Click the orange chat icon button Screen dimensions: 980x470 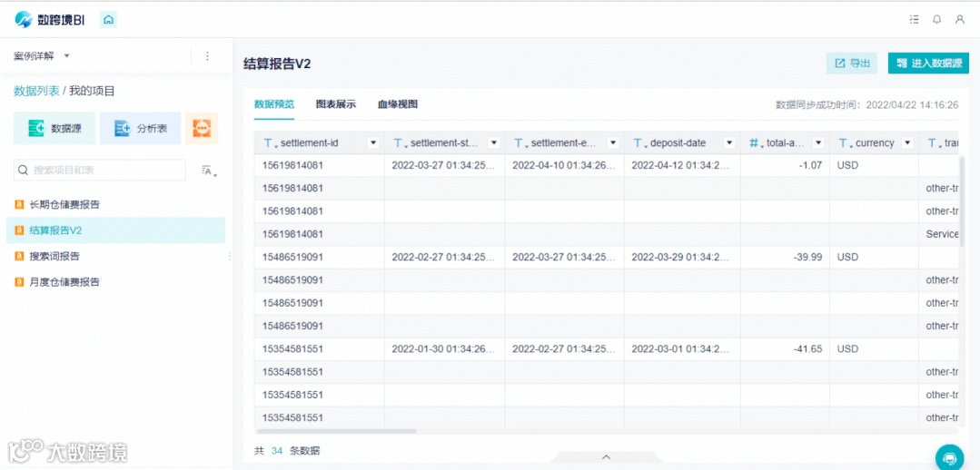[x=202, y=129]
